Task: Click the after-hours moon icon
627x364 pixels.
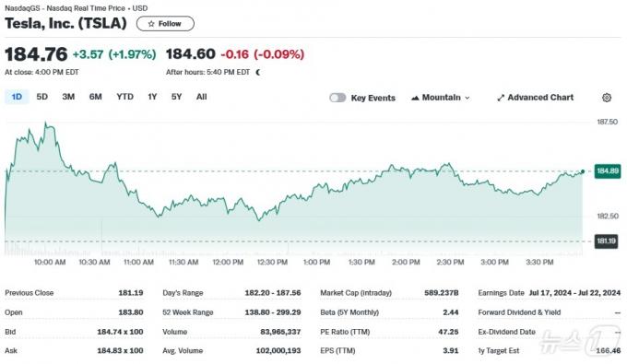Action: [258, 72]
